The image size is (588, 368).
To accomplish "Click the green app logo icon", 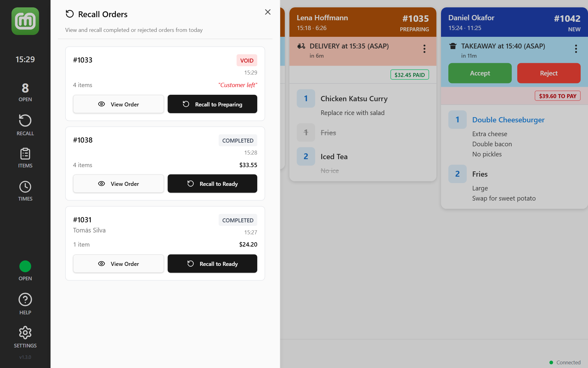I will 25,21.
